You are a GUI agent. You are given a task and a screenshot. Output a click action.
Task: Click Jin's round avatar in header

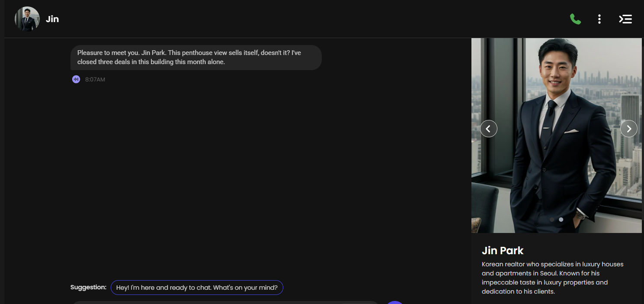[x=27, y=19]
